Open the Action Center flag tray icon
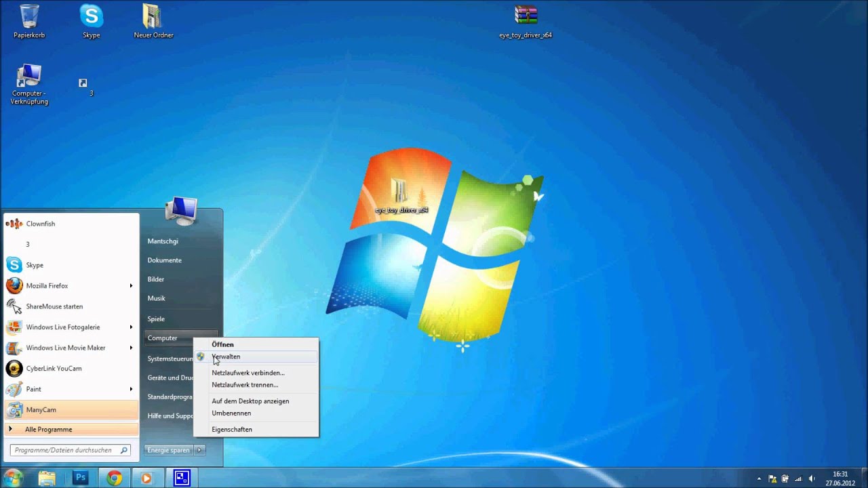This screenshot has height=488, width=868. 773,479
